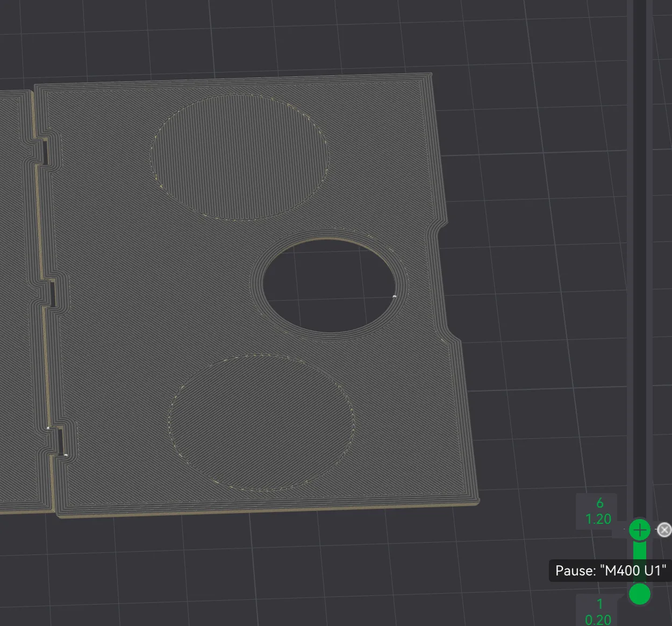The image size is (672, 626).
Task: Click the lower green slider handle at layer 1
Action: point(640,594)
